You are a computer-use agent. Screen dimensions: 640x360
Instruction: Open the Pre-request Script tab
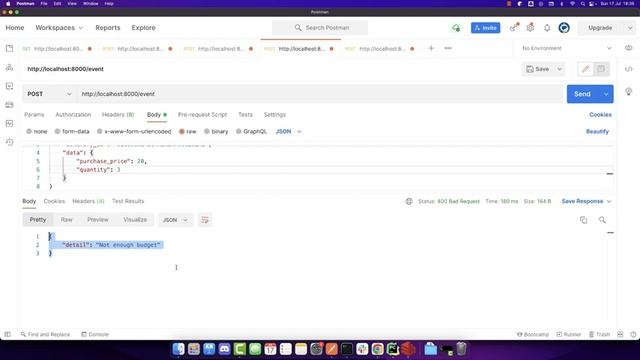[x=202, y=115]
